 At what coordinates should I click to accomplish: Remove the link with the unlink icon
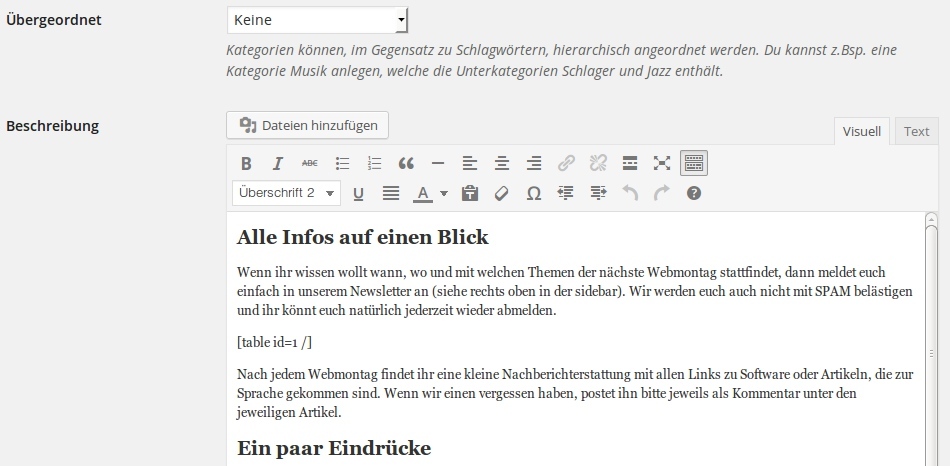point(598,163)
